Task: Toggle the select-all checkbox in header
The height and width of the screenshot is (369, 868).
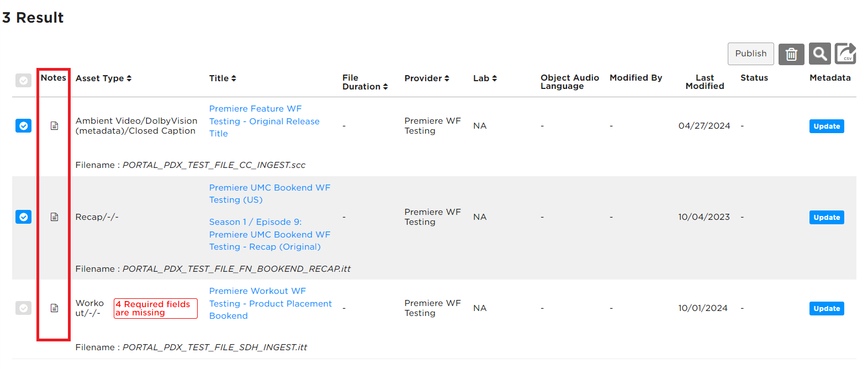Action: [x=23, y=81]
